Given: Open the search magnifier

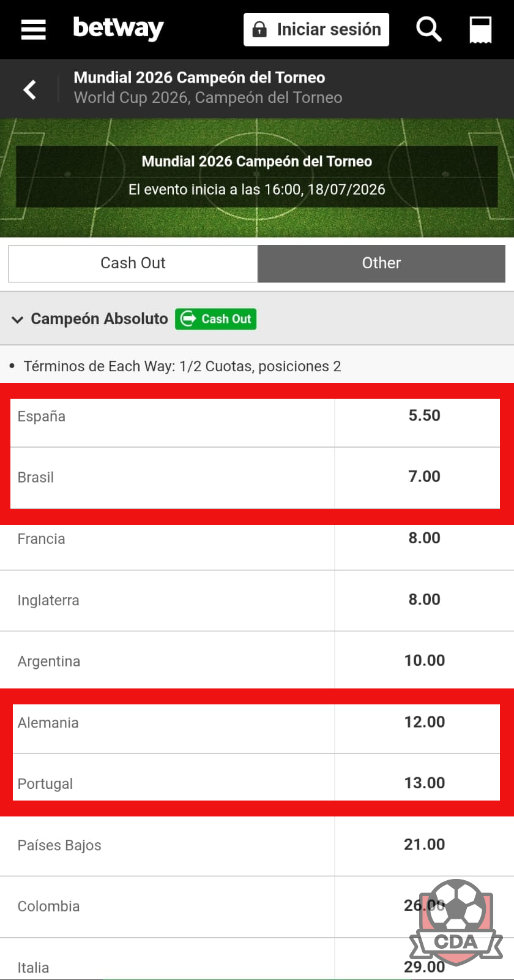Looking at the screenshot, I should pos(428,29).
